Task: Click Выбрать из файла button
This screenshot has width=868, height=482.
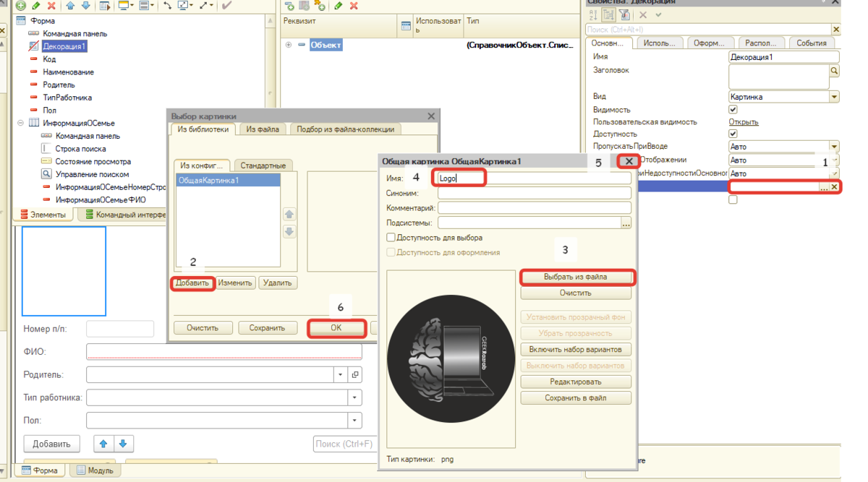Action: [576, 277]
